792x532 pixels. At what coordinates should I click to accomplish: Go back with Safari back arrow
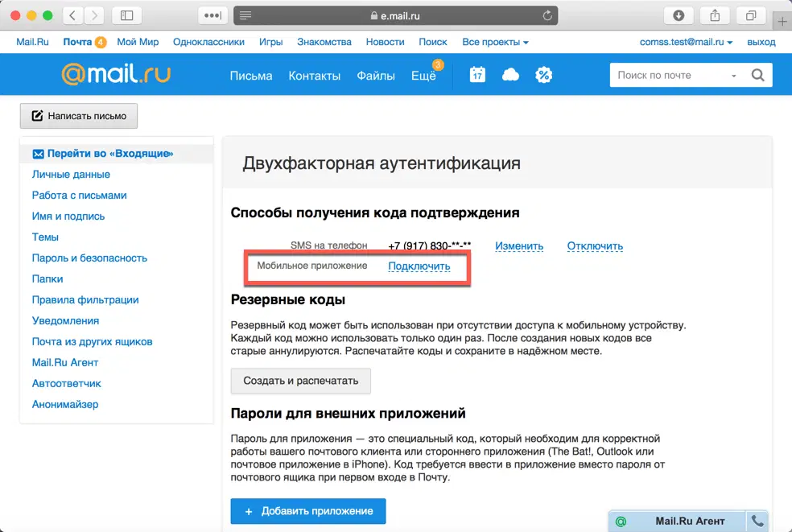72,15
